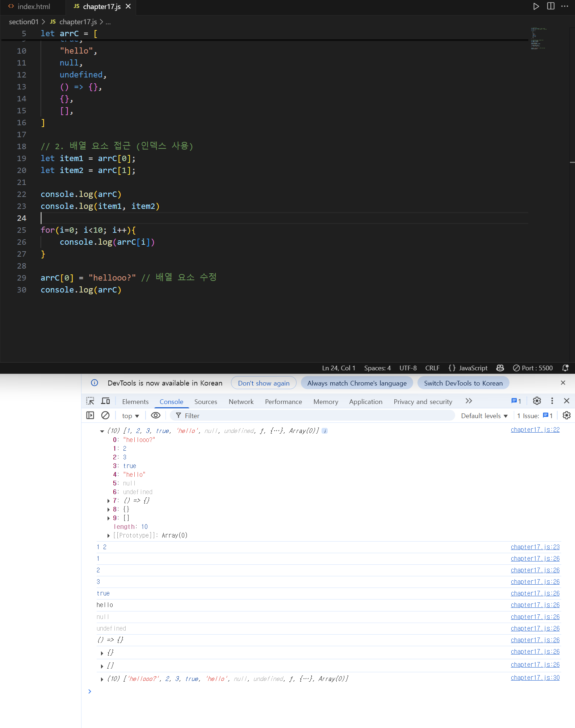Click chapter17.js in the breadcrumb path
This screenshot has width=575, height=728.
(x=78, y=22)
